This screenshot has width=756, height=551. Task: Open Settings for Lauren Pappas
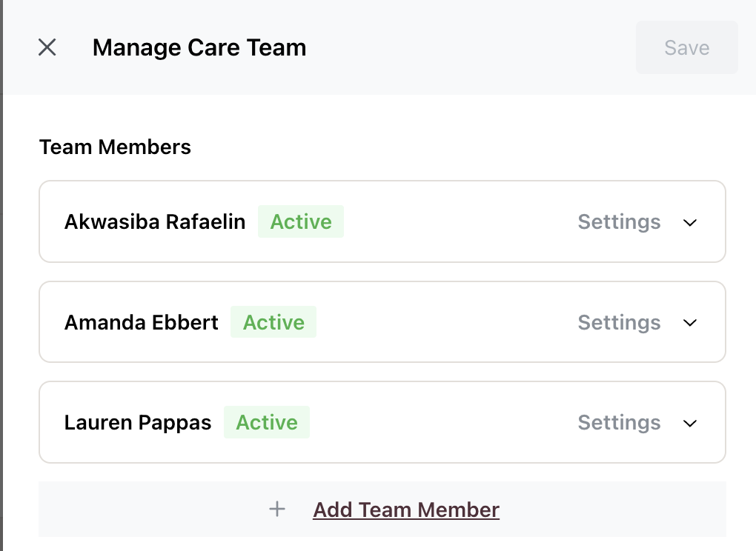pyautogui.click(x=619, y=423)
